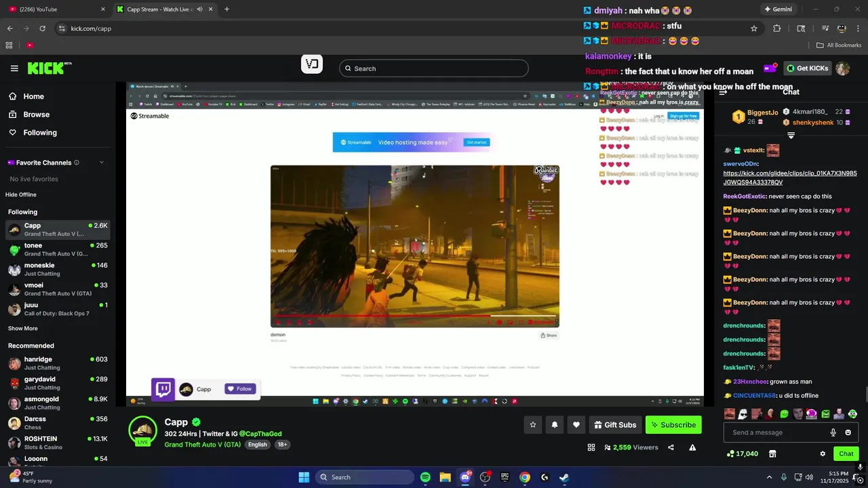Click the Kick search field
The height and width of the screenshot is (488, 868).
[434, 68]
